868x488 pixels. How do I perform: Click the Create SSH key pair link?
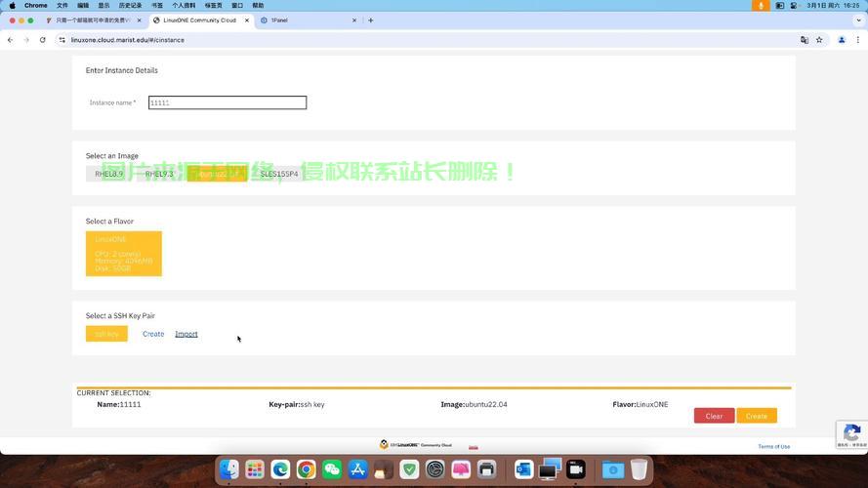point(153,334)
